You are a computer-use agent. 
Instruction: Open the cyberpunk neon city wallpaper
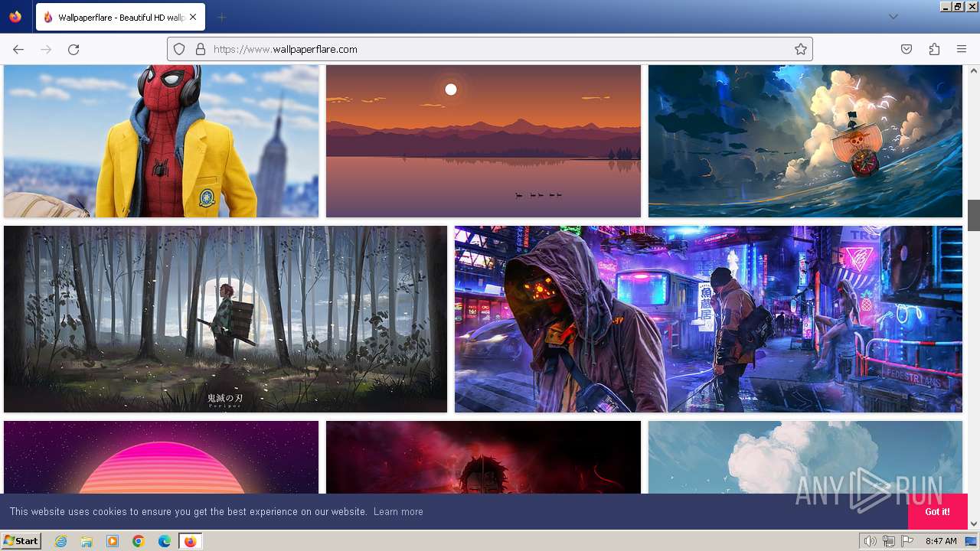708,319
